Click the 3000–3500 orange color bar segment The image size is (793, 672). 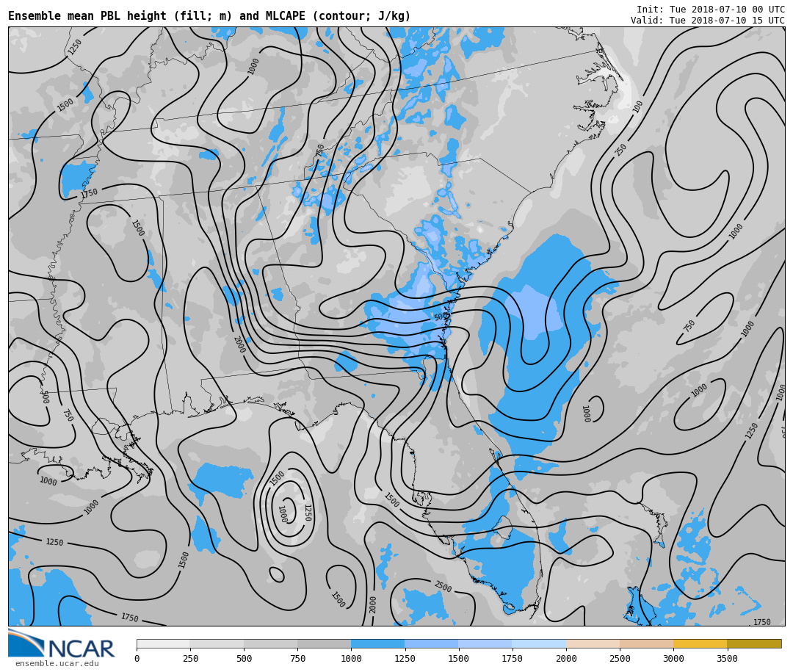coord(700,643)
